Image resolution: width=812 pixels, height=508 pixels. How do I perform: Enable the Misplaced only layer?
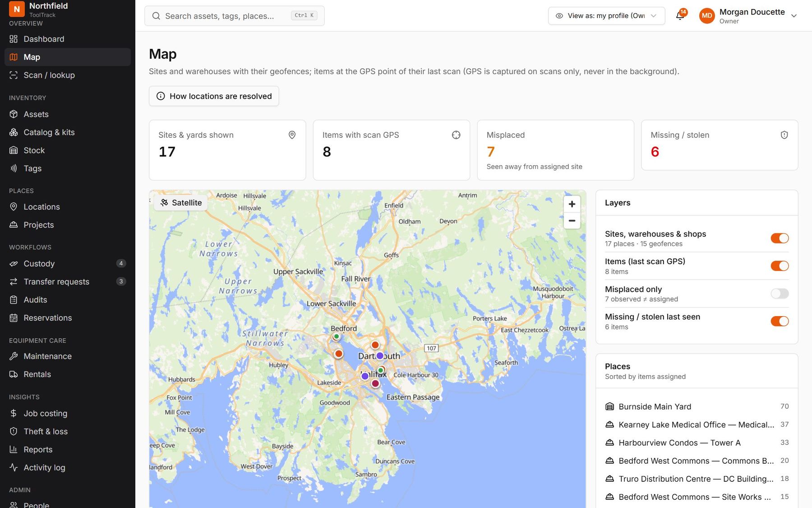(x=780, y=294)
